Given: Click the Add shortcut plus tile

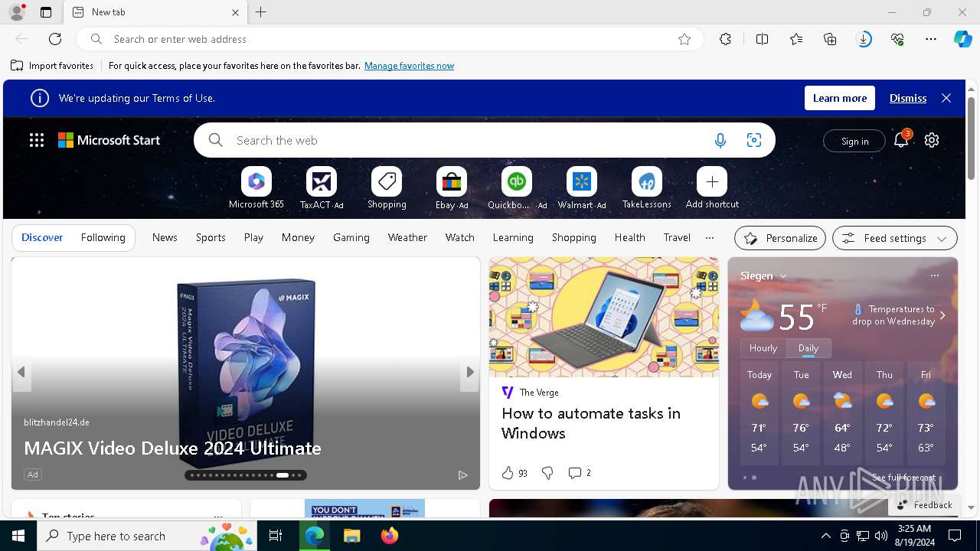Looking at the screenshot, I should 712,188.
